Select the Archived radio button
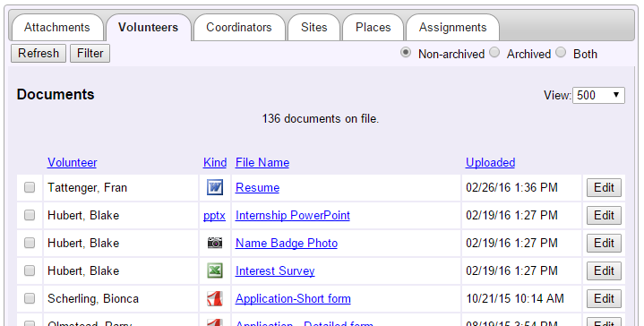644x326 pixels. pos(494,53)
